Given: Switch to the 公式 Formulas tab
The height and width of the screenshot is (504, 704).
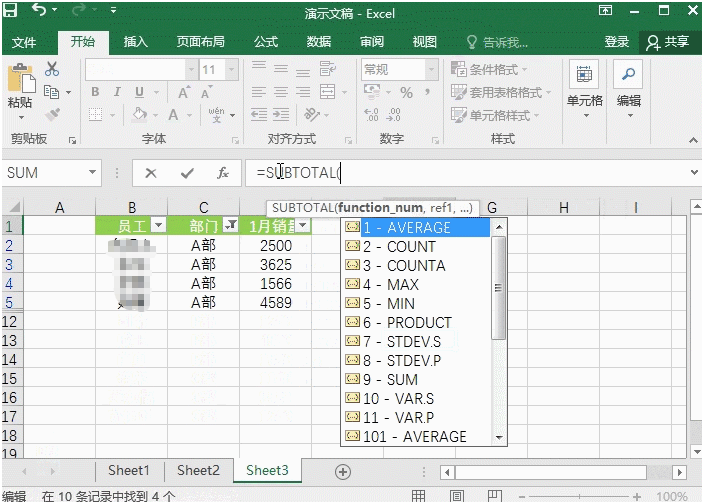Looking at the screenshot, I should (266, 42).
